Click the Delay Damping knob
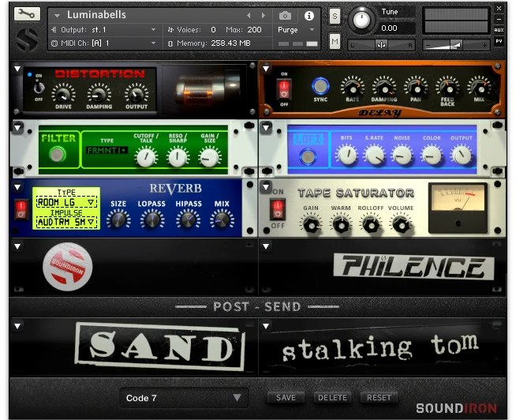Viewport: 516px width, 420px height. 384,88
